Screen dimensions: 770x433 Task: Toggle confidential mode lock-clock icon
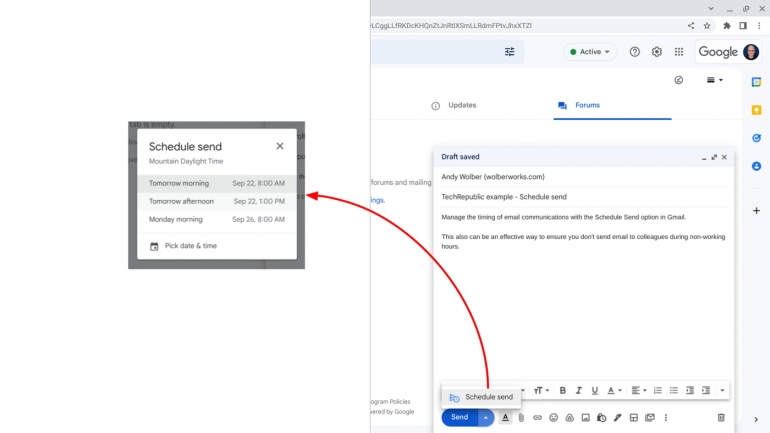click(602, 417)
